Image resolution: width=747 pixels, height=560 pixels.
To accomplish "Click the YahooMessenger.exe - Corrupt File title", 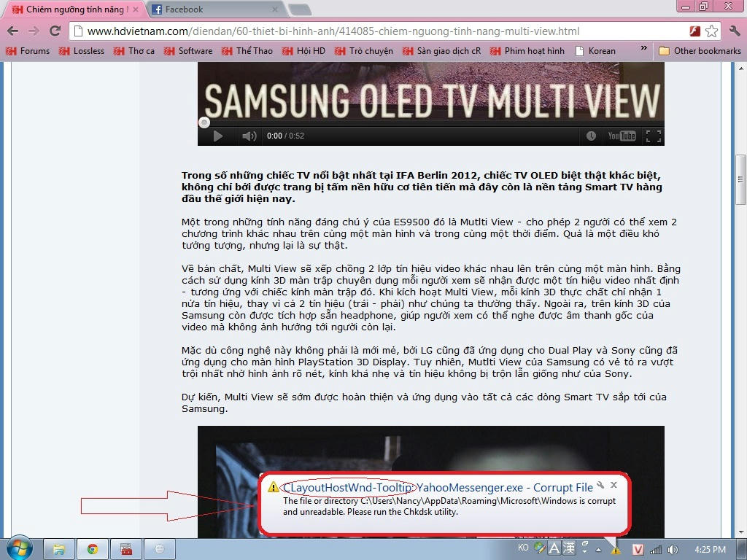I will pyautogui.click(x=505, y=488).
